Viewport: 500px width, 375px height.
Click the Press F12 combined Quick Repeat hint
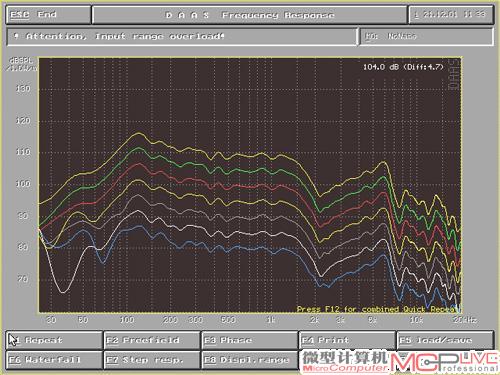coord(377,309)
